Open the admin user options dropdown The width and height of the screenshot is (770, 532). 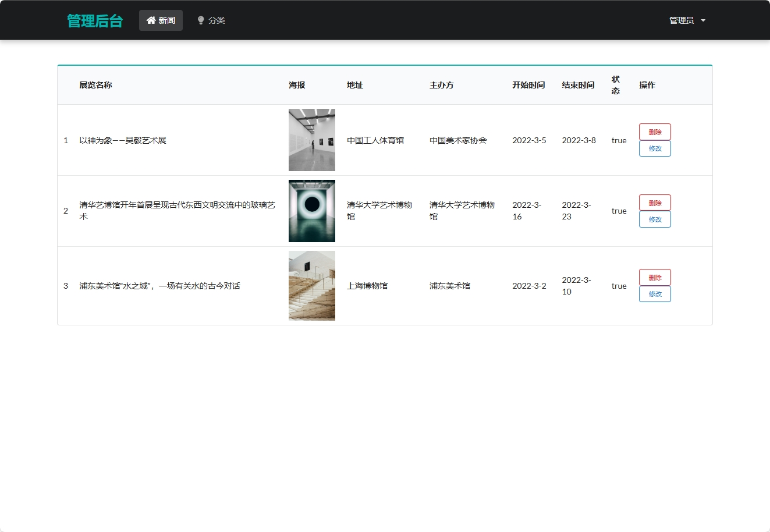pos(687,20)
